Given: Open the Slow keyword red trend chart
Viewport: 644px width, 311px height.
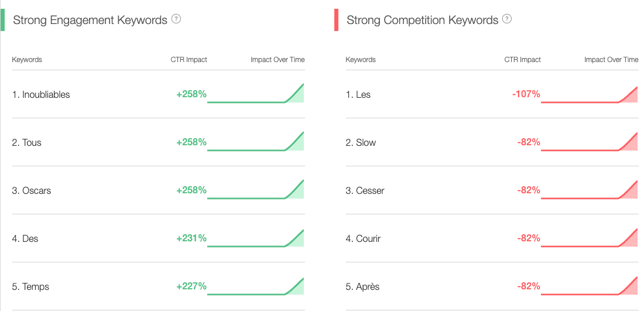Looking at the screenshot, I should (590, 142).
